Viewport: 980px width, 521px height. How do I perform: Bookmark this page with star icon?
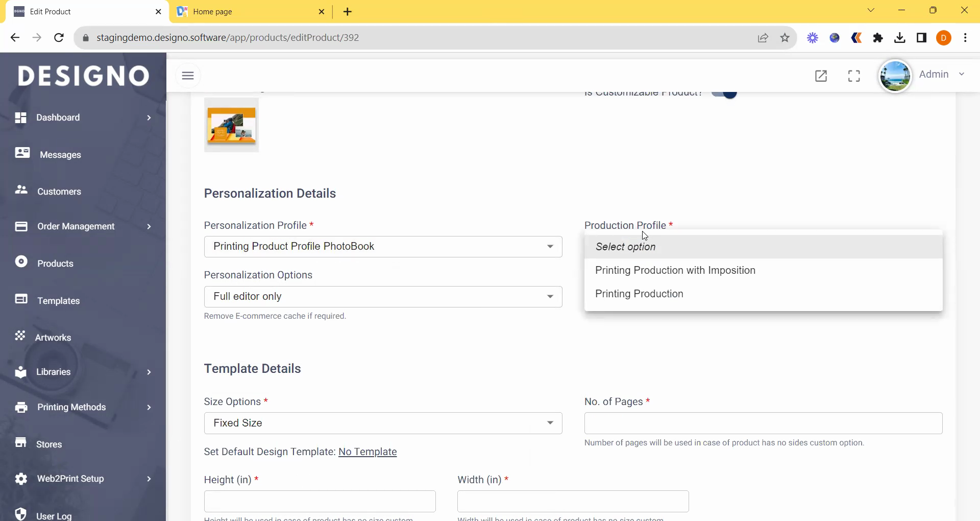click(x=785, y=38)
